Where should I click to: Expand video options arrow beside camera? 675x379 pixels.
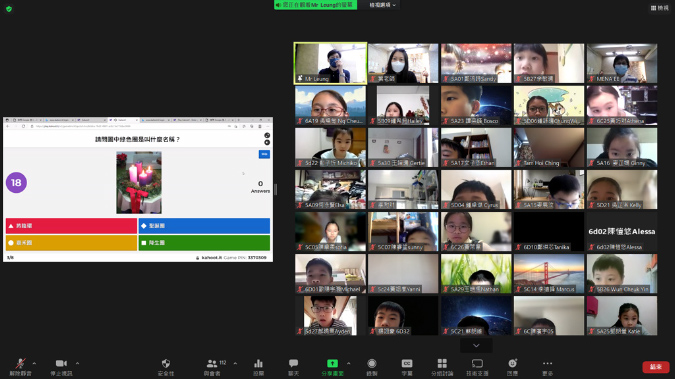(x=77, y=363)
